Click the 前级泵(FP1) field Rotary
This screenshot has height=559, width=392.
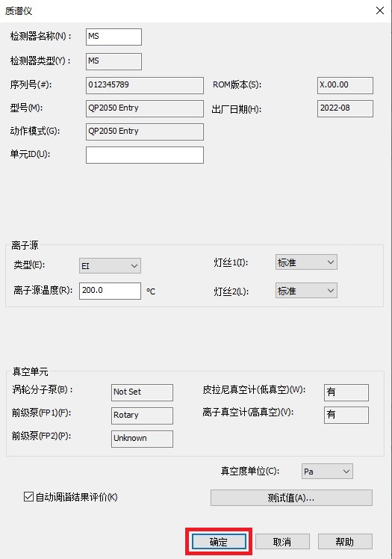[142, 416]
